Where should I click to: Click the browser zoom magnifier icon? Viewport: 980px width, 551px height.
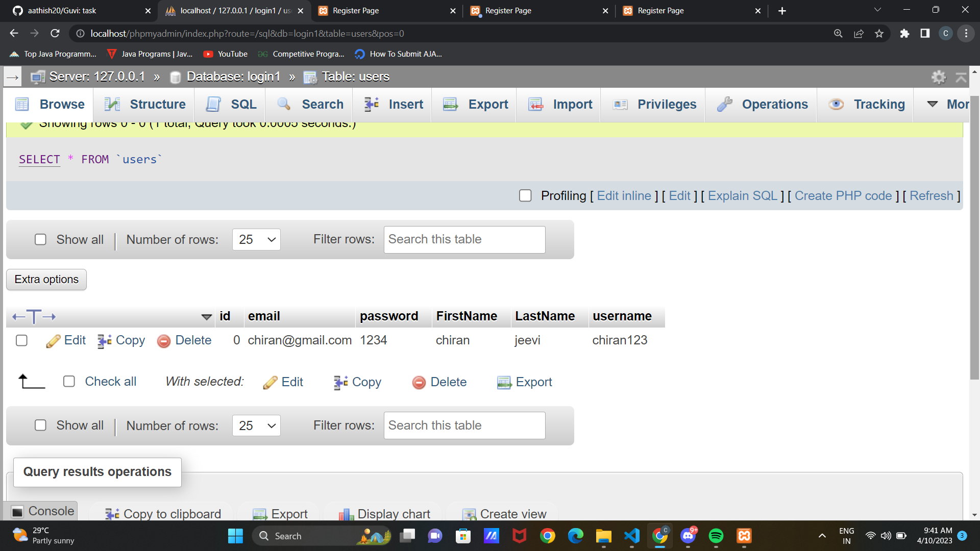(838, 34)
